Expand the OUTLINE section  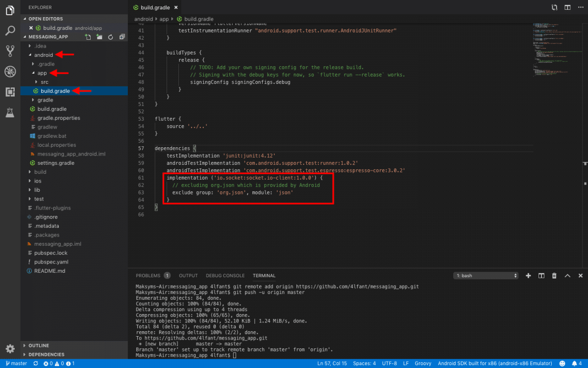(x=38, y=345)
